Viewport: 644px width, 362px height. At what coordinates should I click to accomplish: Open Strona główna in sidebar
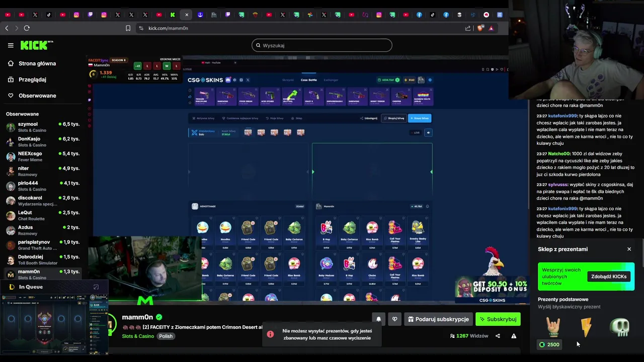[x=37, y=63]
